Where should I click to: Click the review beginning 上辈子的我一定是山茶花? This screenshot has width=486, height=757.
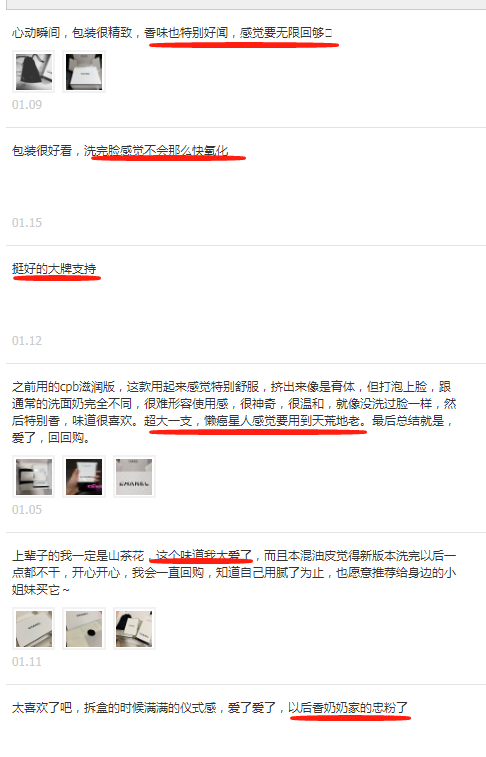[234, 572]
